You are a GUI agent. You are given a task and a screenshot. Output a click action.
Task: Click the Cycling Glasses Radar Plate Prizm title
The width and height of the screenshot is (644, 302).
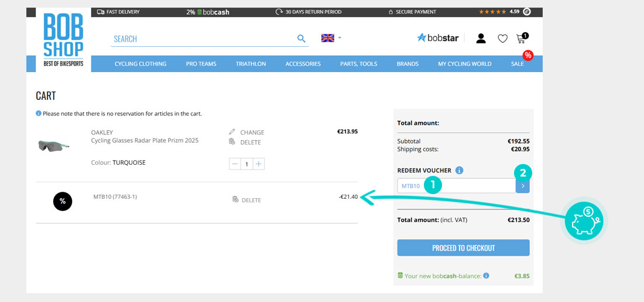click(145, 140)
